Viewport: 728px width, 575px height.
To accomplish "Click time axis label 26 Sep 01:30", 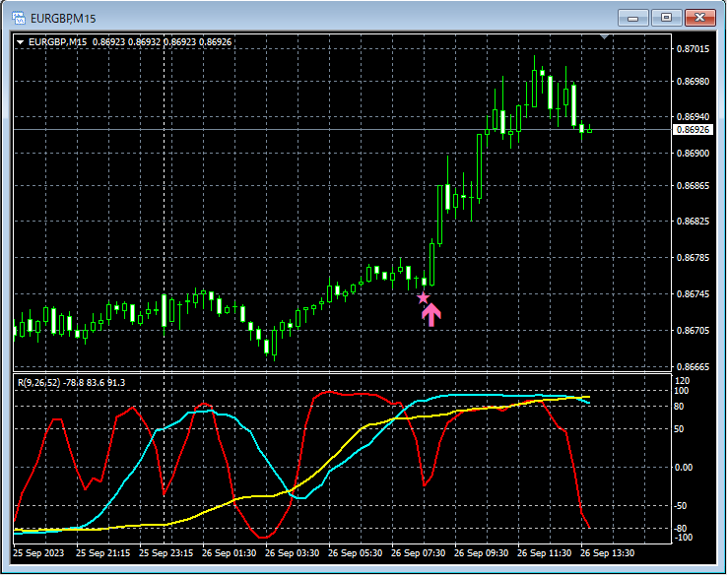I will [x=230, y=553].
